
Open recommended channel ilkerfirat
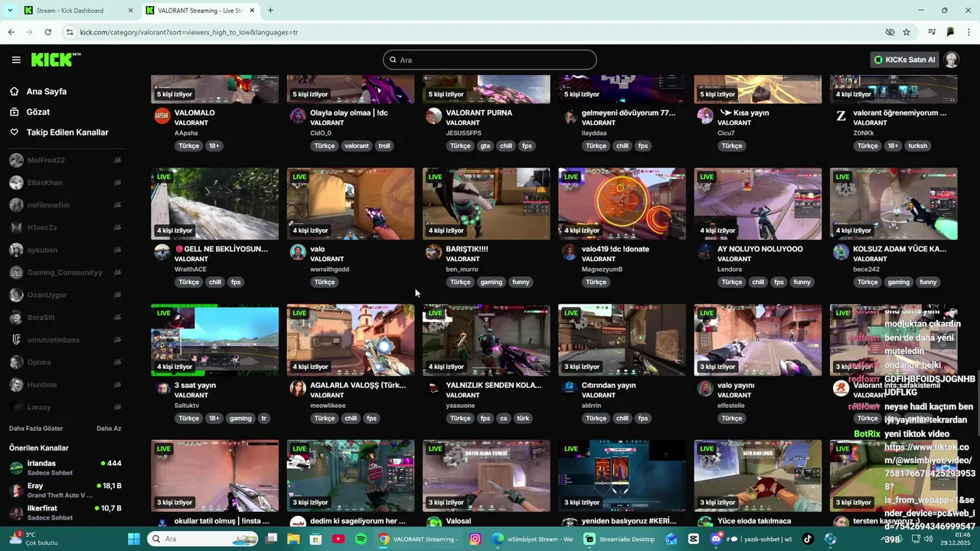coord(65,513)
